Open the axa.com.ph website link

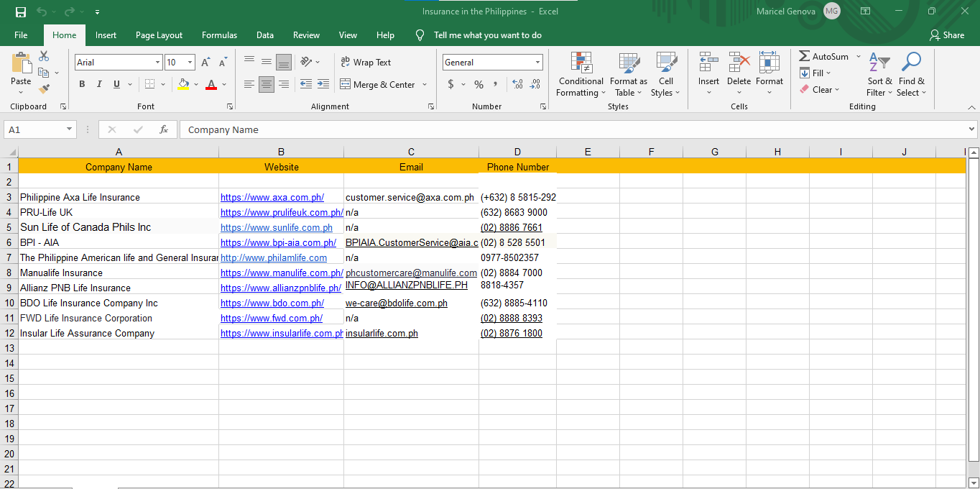coord(272,197)
